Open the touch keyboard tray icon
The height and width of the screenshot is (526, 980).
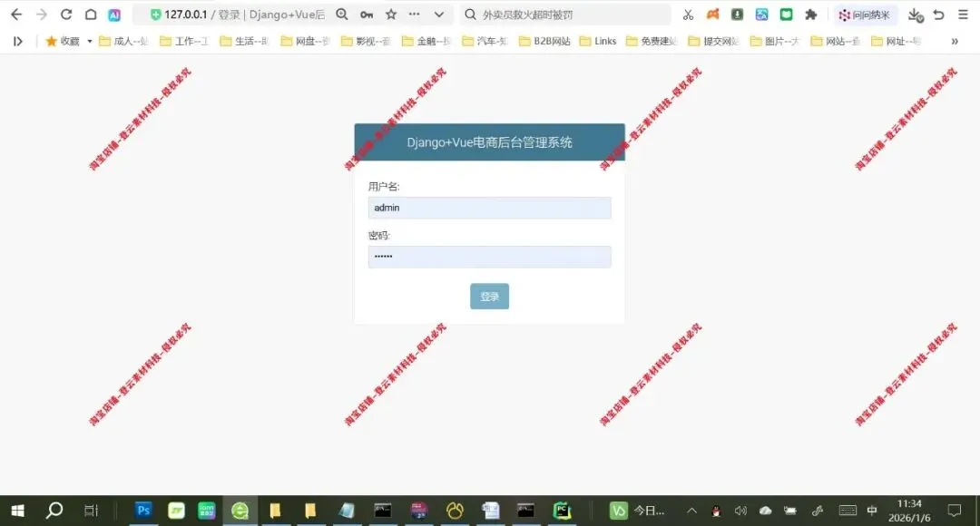coord(848,511)
